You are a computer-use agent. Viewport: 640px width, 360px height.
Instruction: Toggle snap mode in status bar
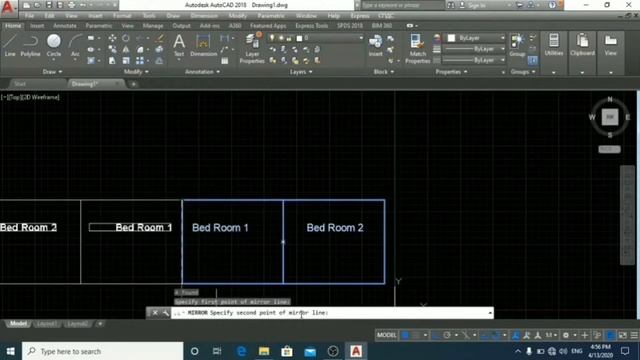[x=416, y=335]
